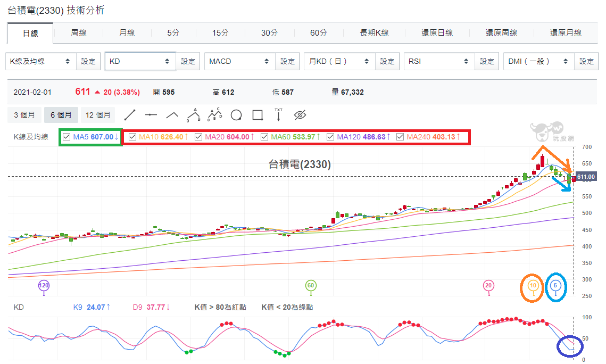This screenshot has width=606, height=364.
Task: Switch to the 15分 tab
Action: (x=220, y=33)
